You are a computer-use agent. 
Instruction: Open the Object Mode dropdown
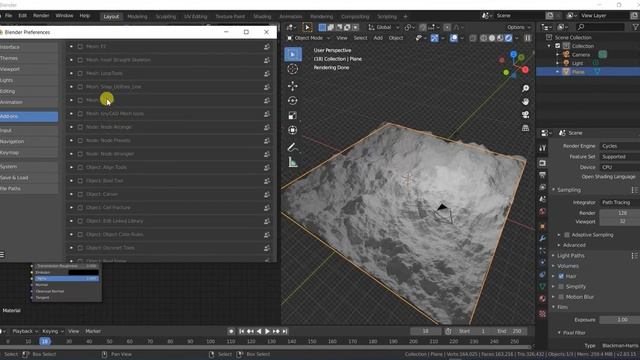[x=309, y=38]
